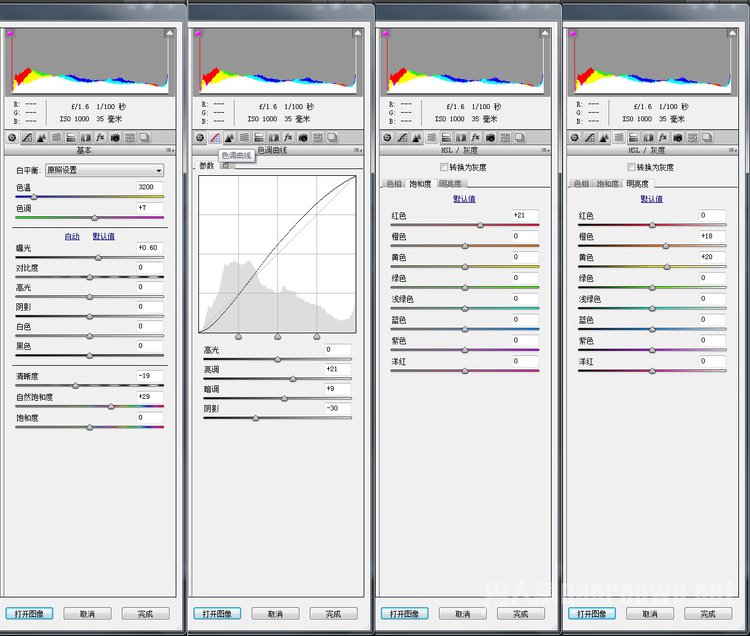Toggle highlight clipping warning in Basic panel histogram
Viewport: 750px width, 636px height.
tap(170, 35)
